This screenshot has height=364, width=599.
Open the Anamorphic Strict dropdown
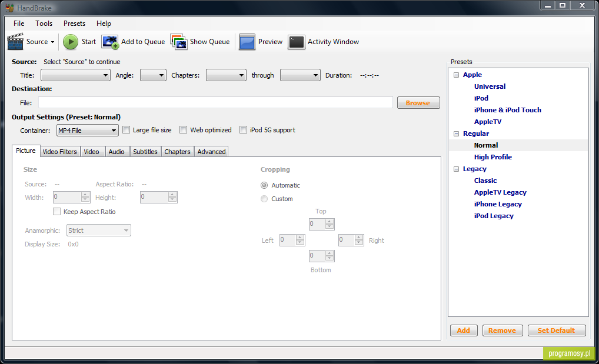99,231
